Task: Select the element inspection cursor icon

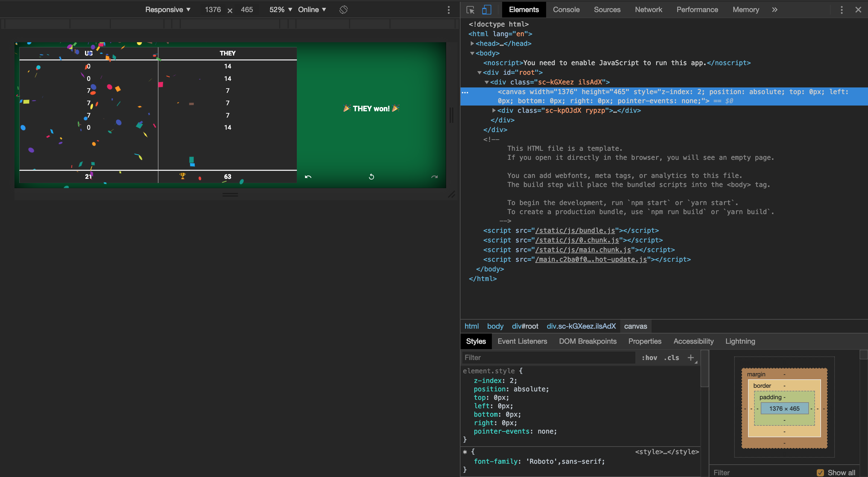Action: click(470, 10)
